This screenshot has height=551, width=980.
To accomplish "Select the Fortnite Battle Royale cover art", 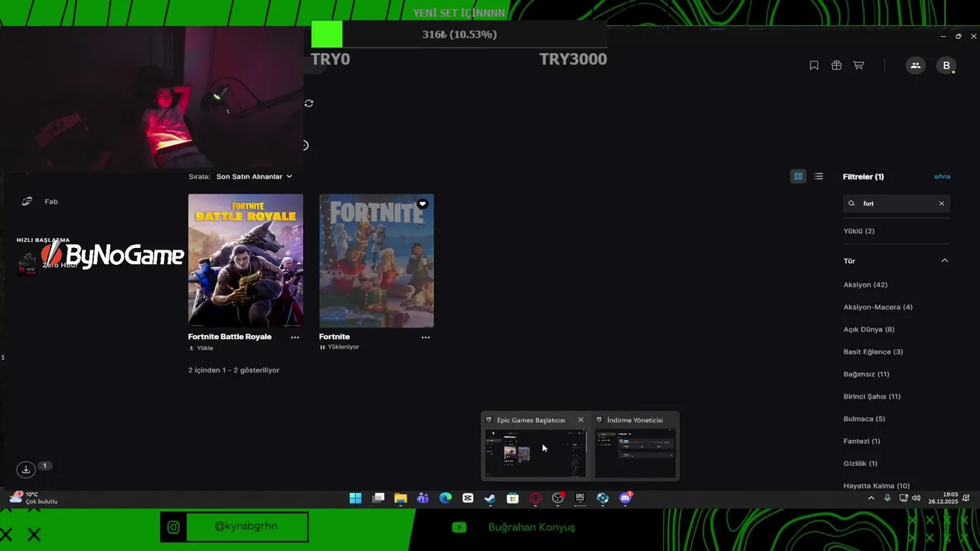I will [246, 260].
